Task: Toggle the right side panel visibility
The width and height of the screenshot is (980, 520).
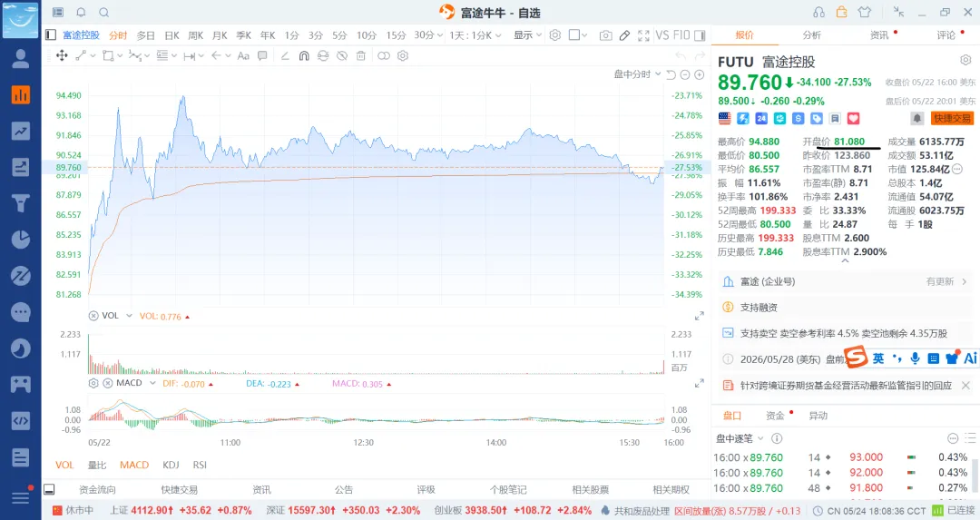Action: [700, 35]
